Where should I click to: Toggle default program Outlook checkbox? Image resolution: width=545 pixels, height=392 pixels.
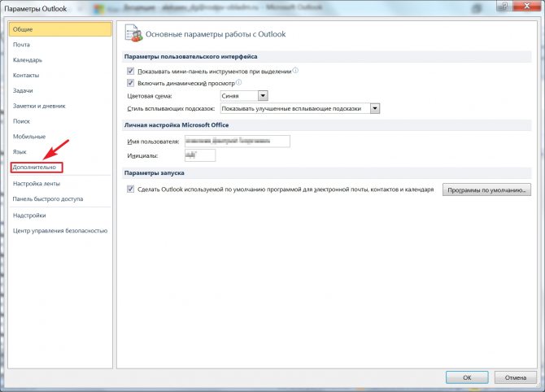pyautogui.click(x=130, y=189)
